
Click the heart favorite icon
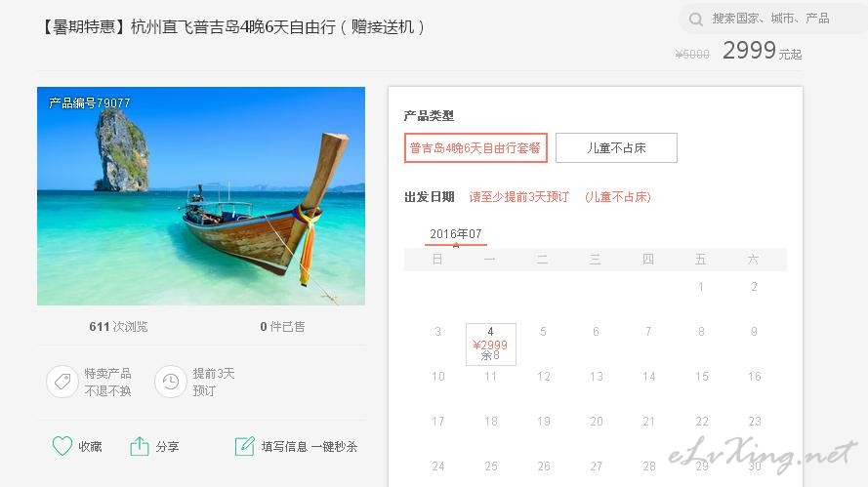point(62,446)
